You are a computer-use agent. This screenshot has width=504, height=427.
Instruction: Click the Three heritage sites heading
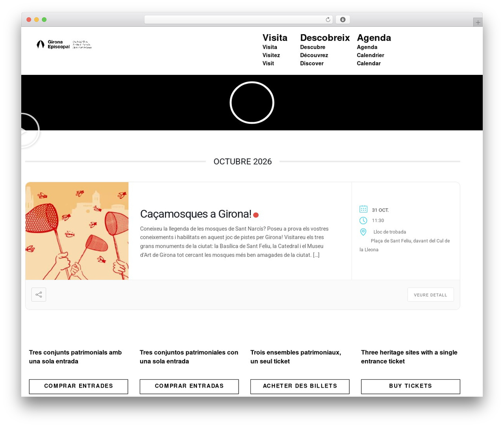pos(409,357)
